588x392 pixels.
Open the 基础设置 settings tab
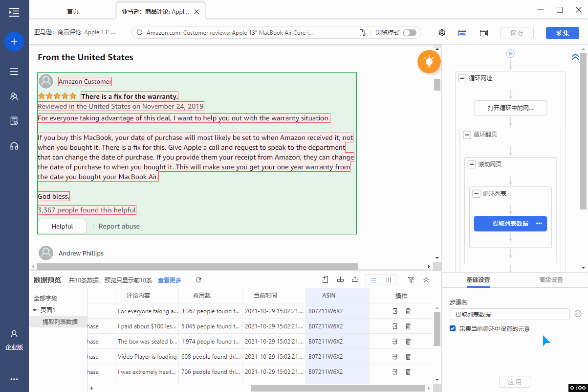pos(478,280)
